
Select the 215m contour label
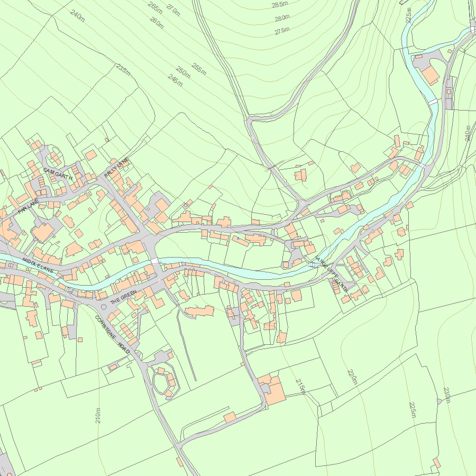tap(300, 386)
